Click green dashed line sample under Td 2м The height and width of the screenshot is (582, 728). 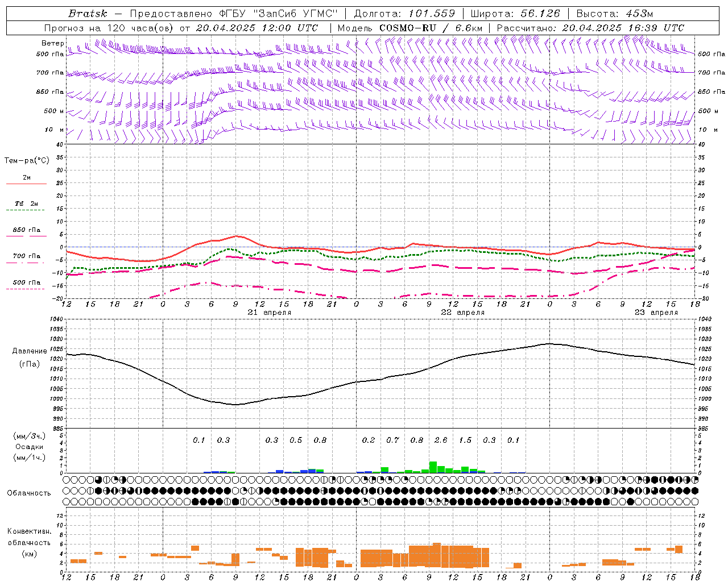tap(26, 210)
